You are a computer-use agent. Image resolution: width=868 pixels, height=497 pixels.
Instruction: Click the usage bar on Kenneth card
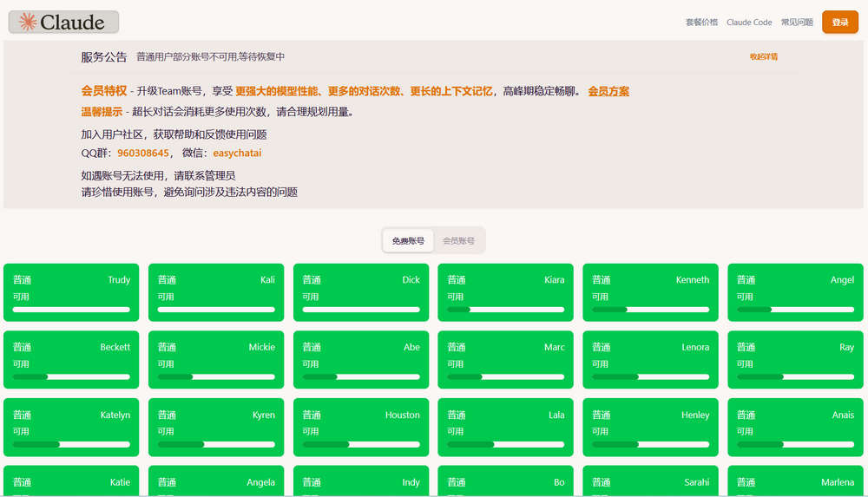pos(650,310)
